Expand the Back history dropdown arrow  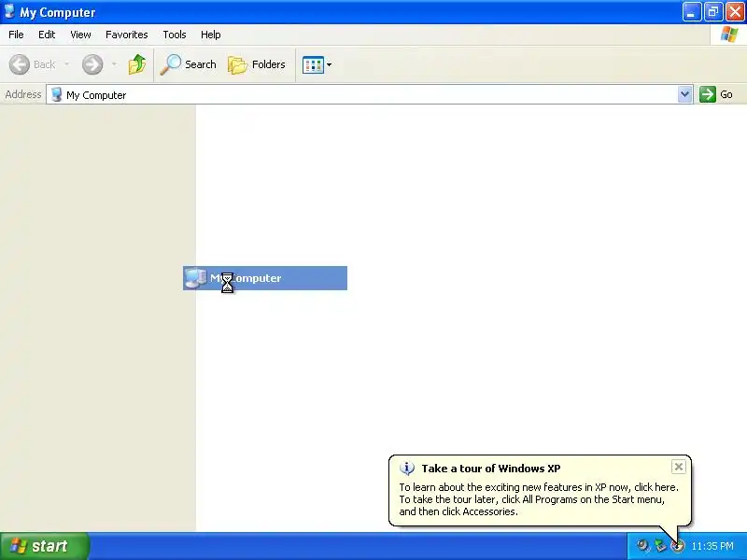click(x=66, y=64)
